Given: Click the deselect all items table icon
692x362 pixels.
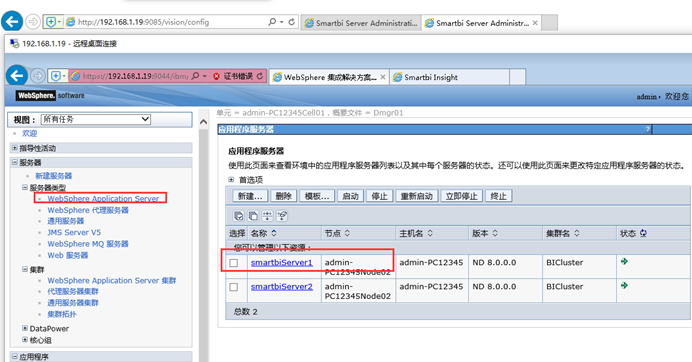Looking at the screenshot, I should pos(253,215).
